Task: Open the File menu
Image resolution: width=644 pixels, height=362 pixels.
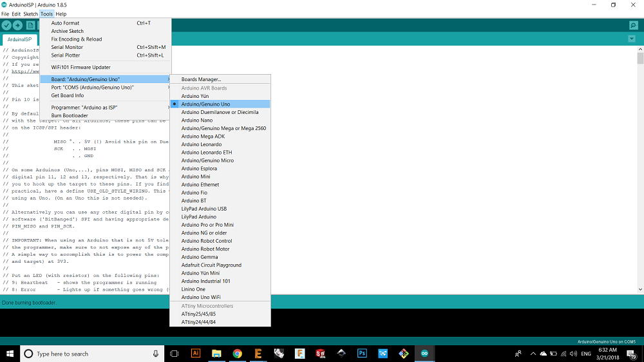Action: 5,14
